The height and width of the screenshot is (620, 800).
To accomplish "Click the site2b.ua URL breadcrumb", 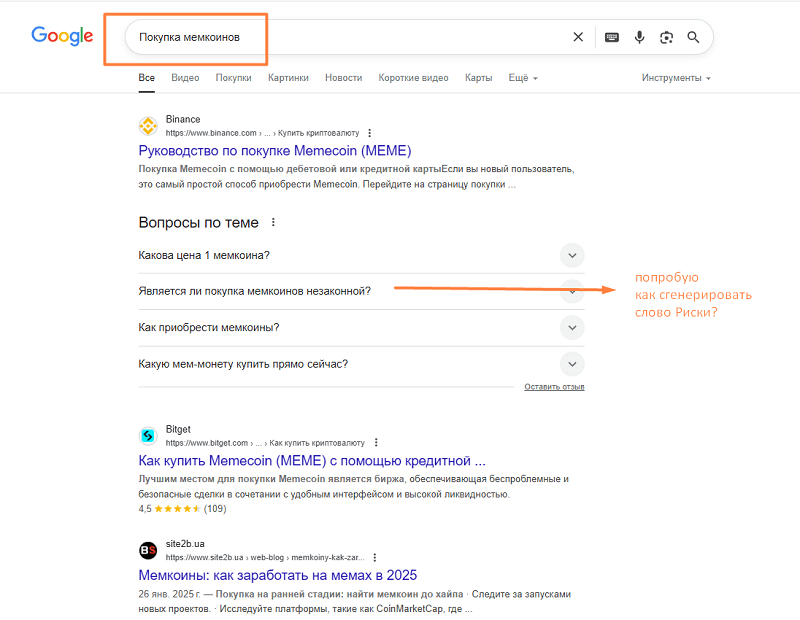I will pos(265,557).
